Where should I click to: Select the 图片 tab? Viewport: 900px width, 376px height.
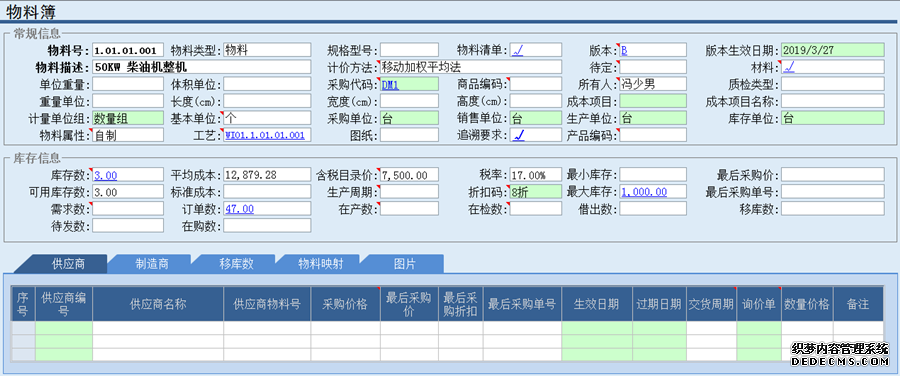coord(405,264)
